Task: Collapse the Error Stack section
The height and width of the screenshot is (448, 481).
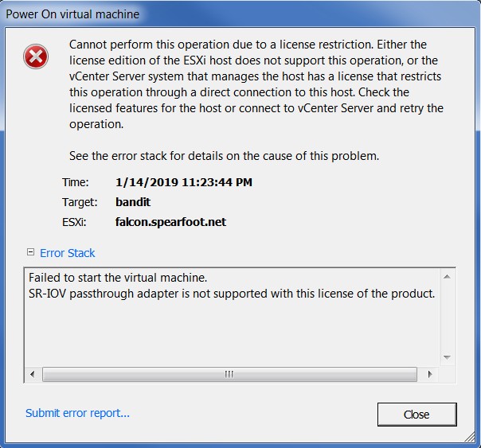Action: pos(30,252)
